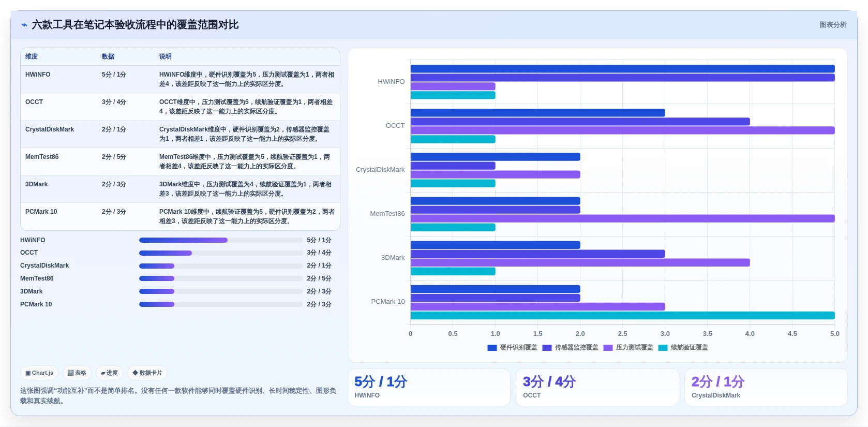
Task: Open the 3分 / 4分 OCCT data card
Action: 597,387
